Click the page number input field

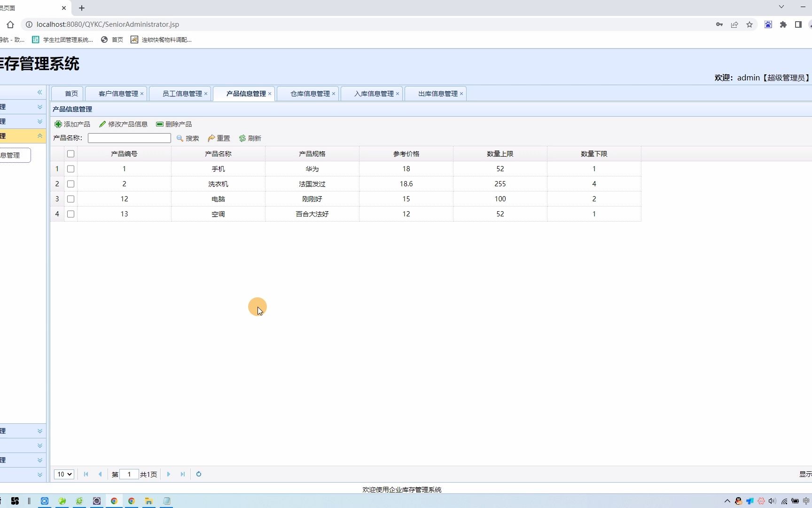(x=129, y=474)
